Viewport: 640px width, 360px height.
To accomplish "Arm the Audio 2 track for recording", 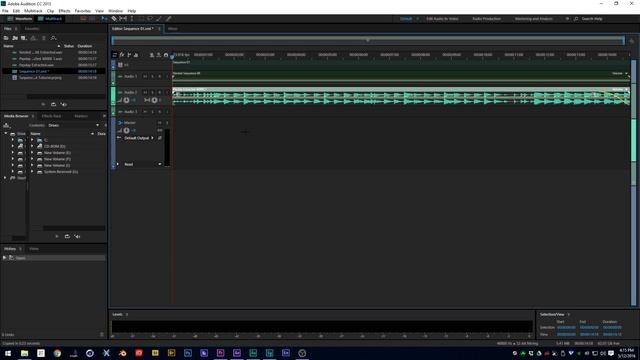I will click(x=160, y=92).
